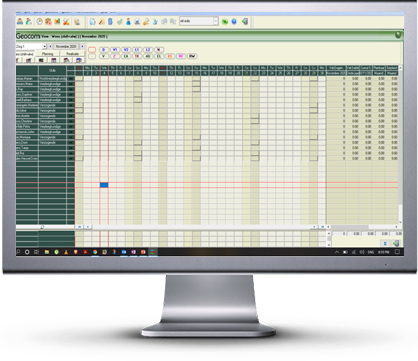Click the highlighted blue schedule grid cell
Image resolution: width=418 pixels, height=361 pixels.
pyautogui.click(x=104, y=185)
